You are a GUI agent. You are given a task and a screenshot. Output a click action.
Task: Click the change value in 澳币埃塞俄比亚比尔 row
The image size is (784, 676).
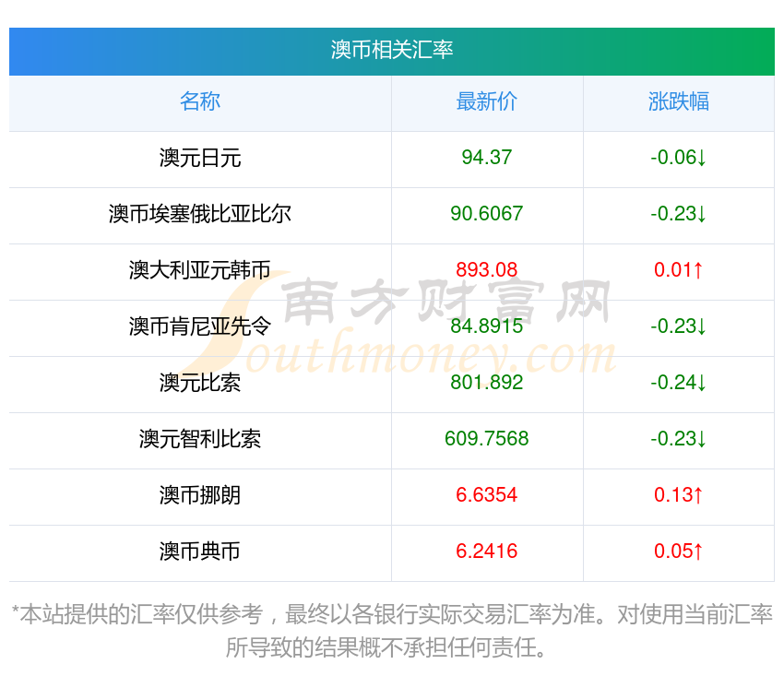(679, 214)
